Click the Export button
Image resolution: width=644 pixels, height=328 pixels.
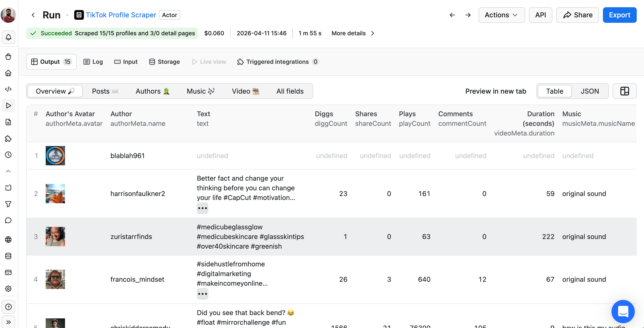click(619, 15)
